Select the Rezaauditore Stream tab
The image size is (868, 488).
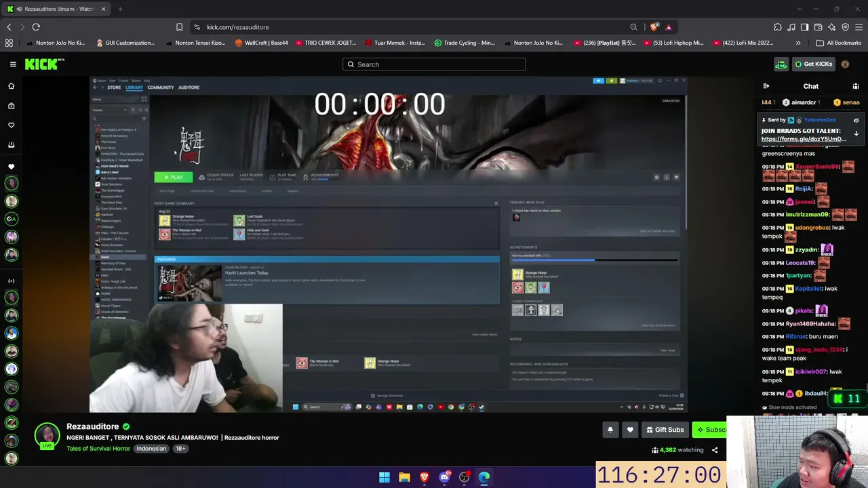coord(57,9)
